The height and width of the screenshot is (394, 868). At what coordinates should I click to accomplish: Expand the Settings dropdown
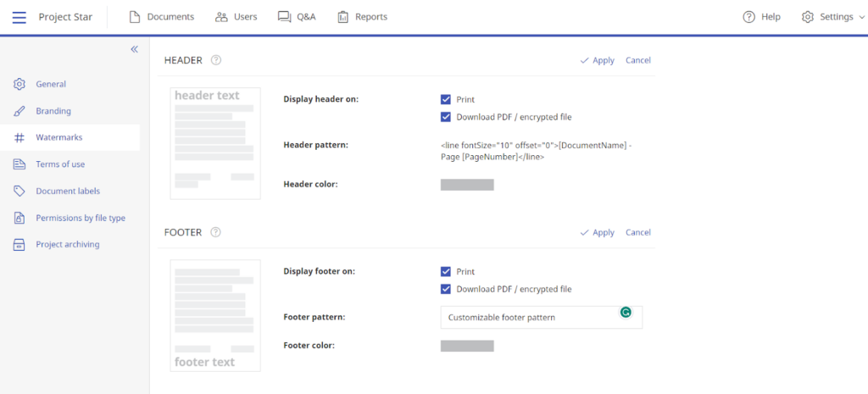827,17
